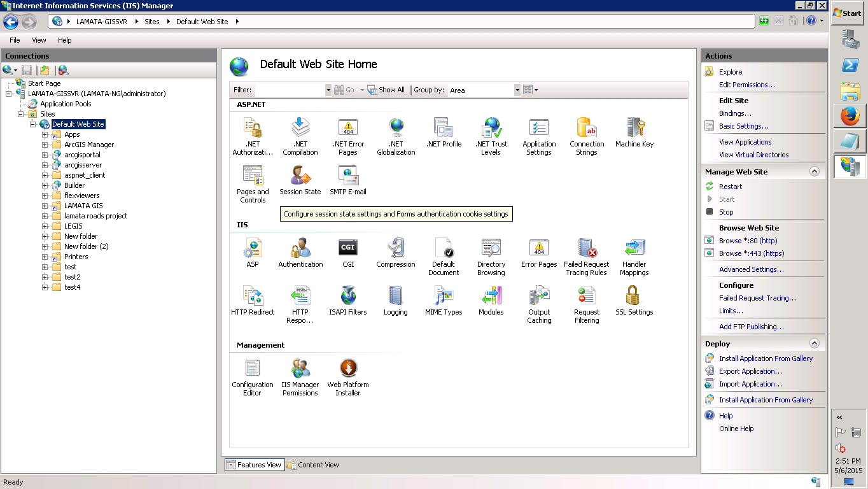868x489 pixels.
Task: Open the HTTP Redirect feature
Action: 253,301
